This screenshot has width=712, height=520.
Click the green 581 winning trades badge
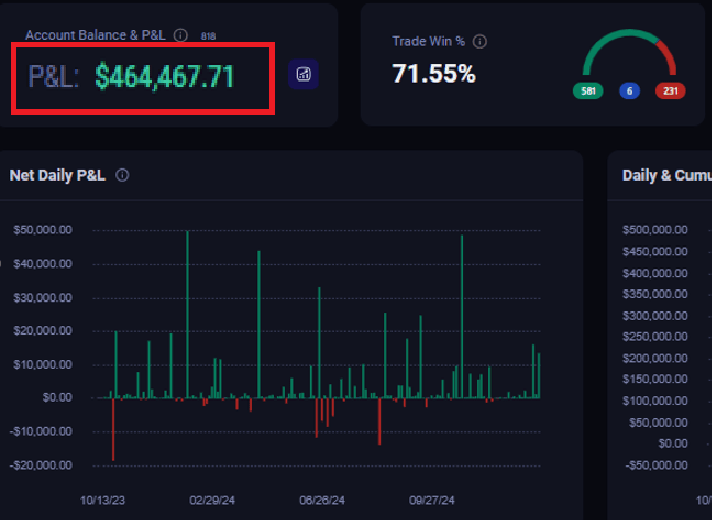587,91
